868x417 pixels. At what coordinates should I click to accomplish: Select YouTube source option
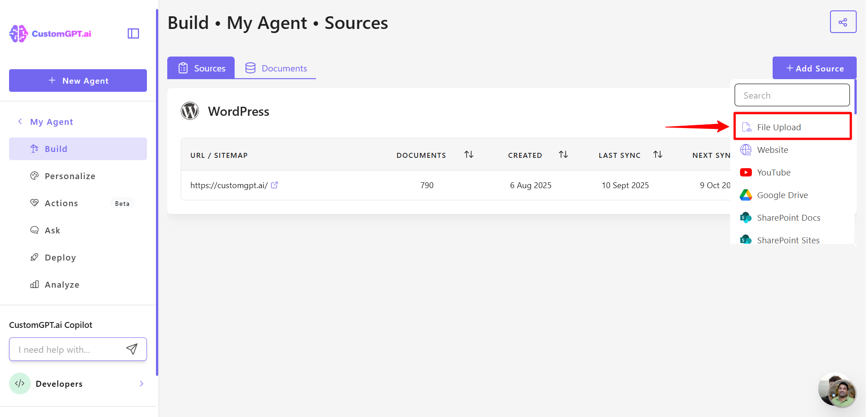pos(793,172)
